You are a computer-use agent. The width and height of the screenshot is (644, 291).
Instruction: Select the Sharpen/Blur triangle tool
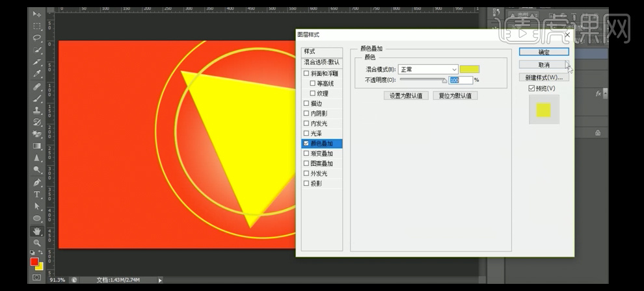[x=37, y=158]
